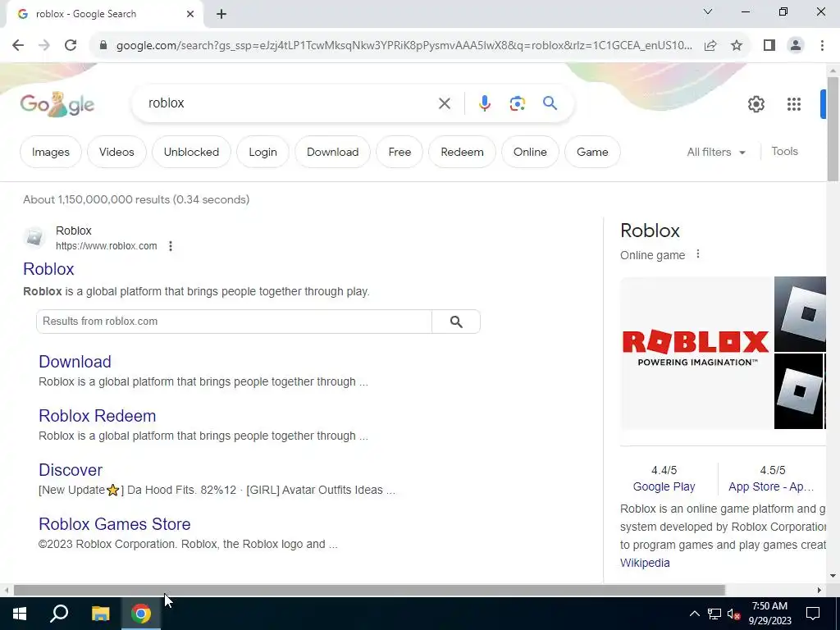Screen dimensions: 840x630
Task: Click the roblox.com favicon in the result
Action: coord(34,237)
